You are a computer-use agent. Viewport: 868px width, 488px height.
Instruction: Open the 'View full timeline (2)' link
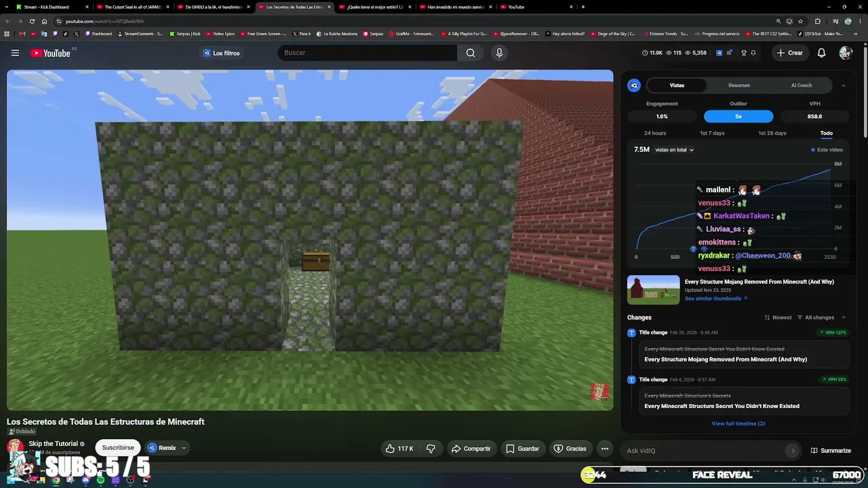(738, 424)
